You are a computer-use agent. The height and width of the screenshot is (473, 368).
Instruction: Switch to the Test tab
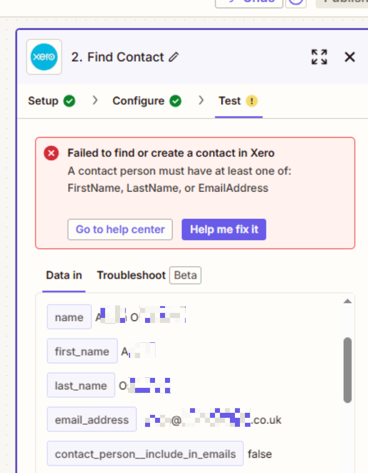[238, 101]
